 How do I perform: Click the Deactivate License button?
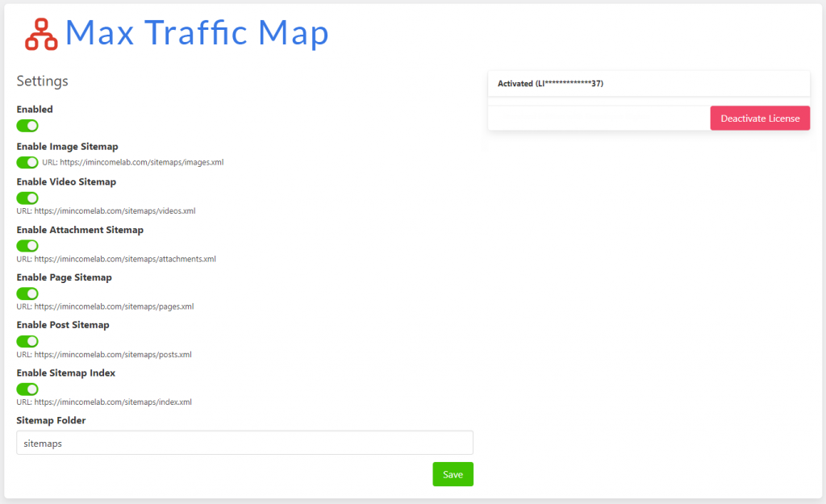[759, 118]
